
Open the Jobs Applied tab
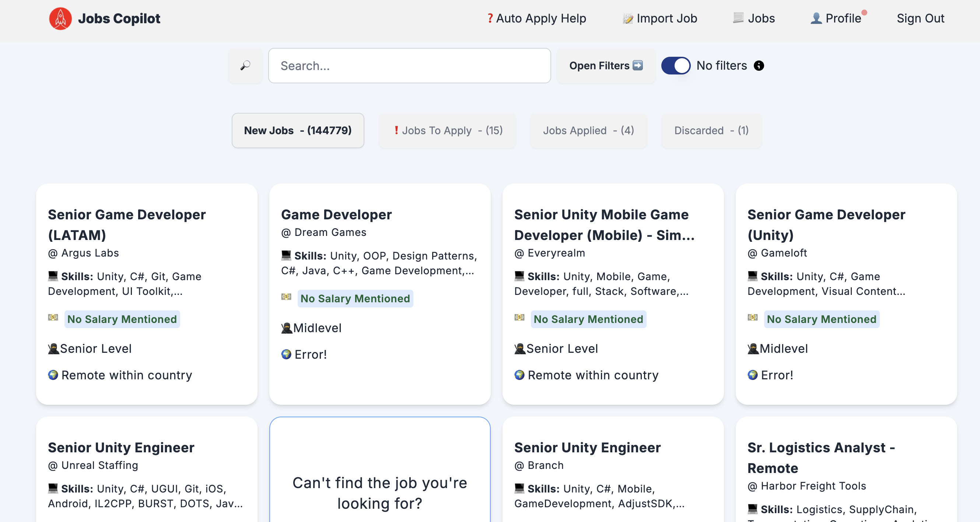click(x=588, y=130)
